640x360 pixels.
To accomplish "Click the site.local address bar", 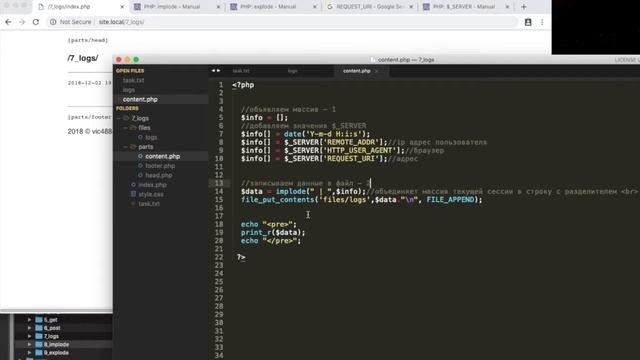I will 282,22.
